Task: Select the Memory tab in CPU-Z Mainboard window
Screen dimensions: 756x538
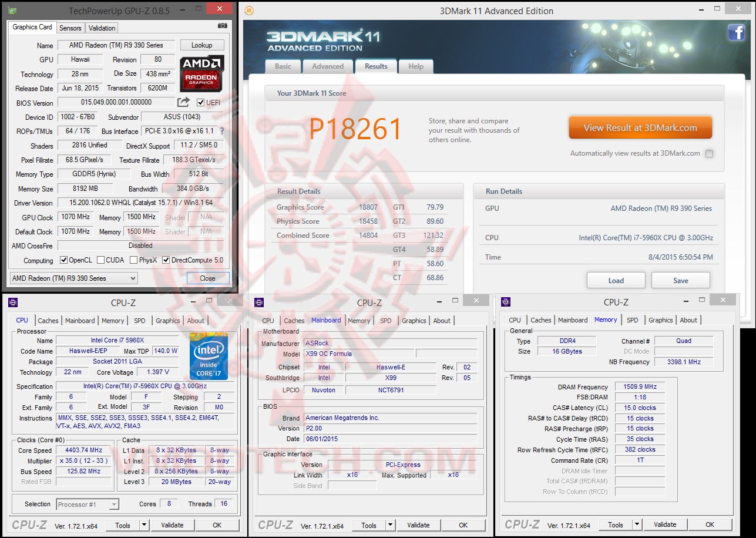Action: [x=359, y=321]
